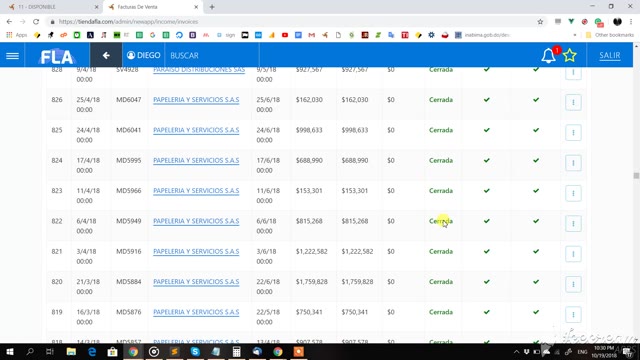Click the tiendafla.com address bar
This screenshot has height=360, width=640.
click(294, 22)
